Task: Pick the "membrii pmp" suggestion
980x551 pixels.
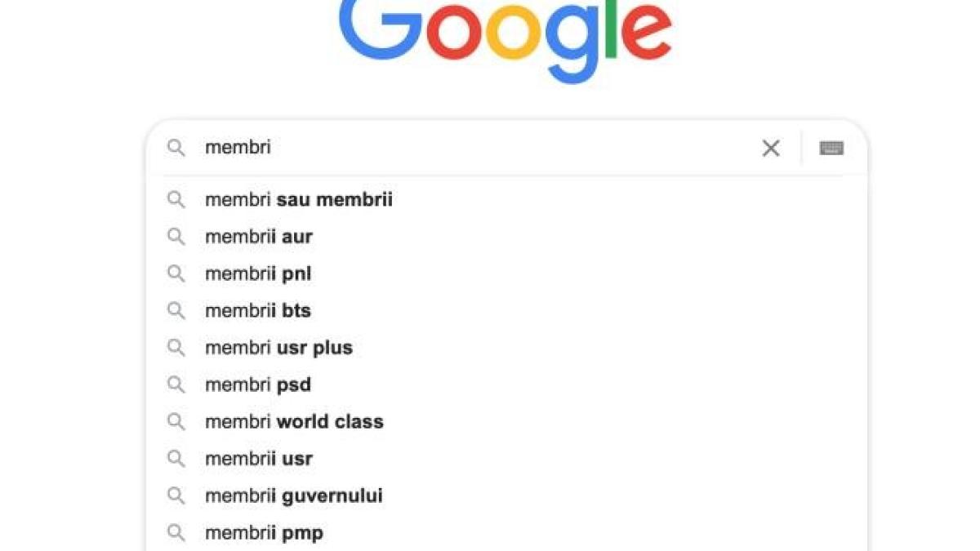Action: (x=264, y=533)
